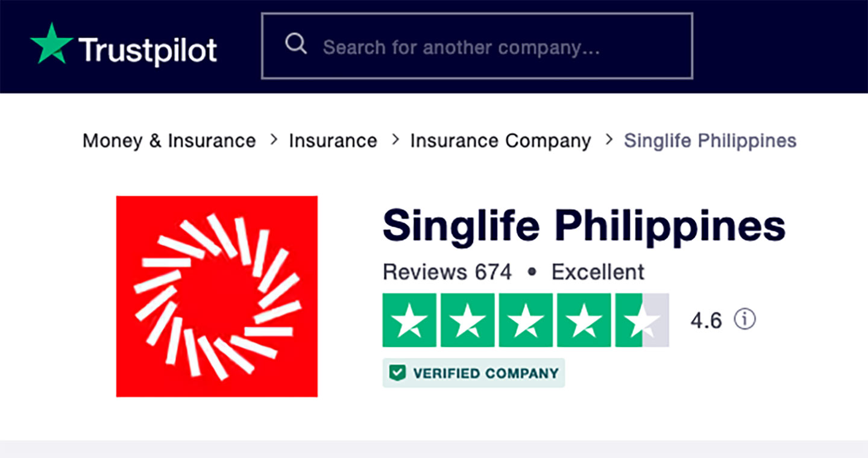Select the Singlife Philippines breadcrumb item
This screenshot has height=458, width=868.
click(x=710, y=141)
